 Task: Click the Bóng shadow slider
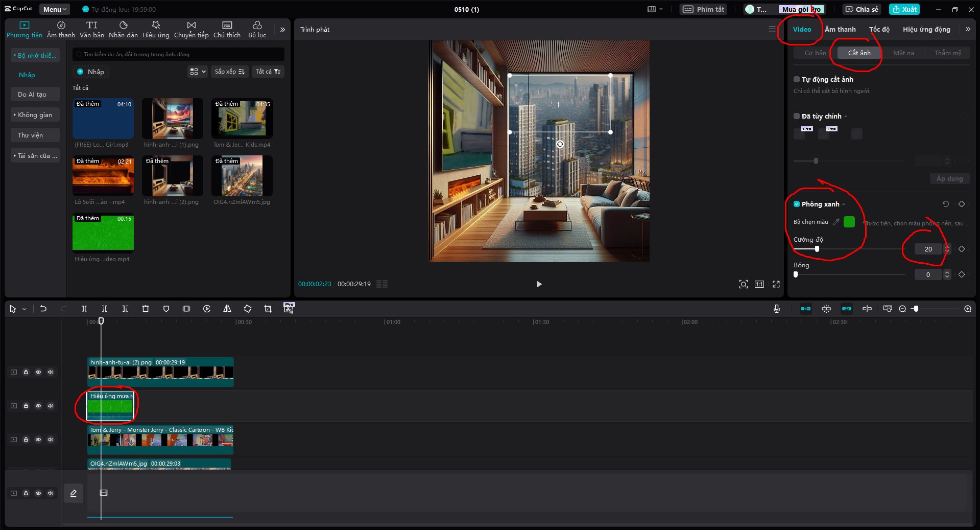click(850, 274)
